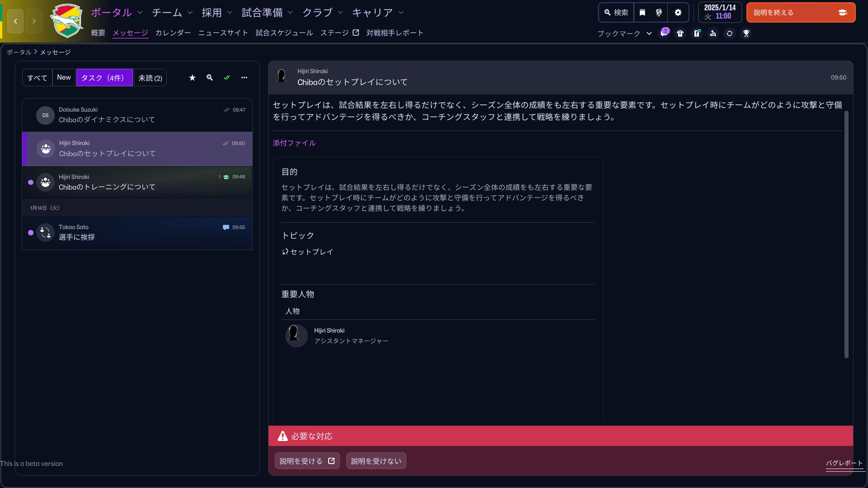The image size is (868, 488).
Task: Select the タスク (4件) filter tab
Action: (104, 78)
